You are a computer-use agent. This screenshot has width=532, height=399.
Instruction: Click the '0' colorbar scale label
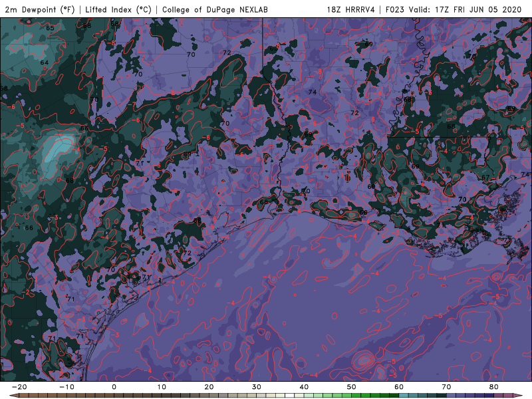click(114, 387)
